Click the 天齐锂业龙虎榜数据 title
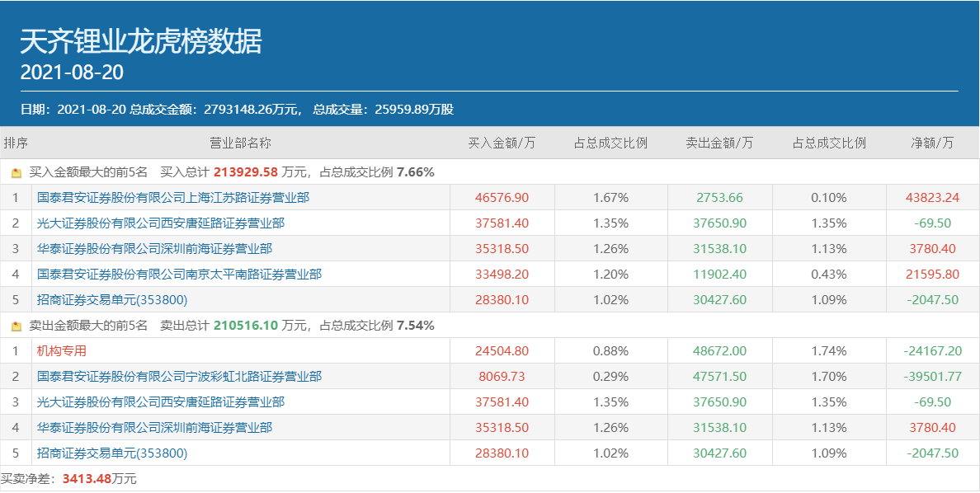This screenshot has height=493, width=980. point(141,41)
